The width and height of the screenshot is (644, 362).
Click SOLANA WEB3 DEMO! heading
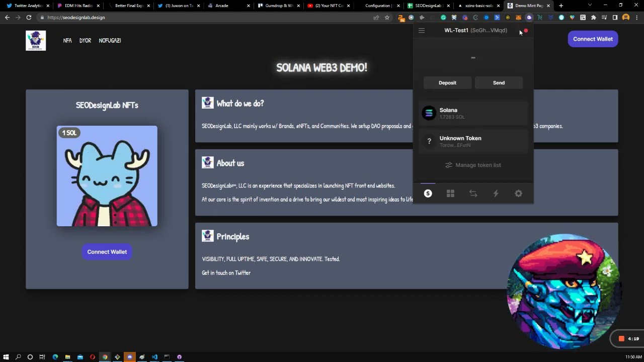click(321, 67)
